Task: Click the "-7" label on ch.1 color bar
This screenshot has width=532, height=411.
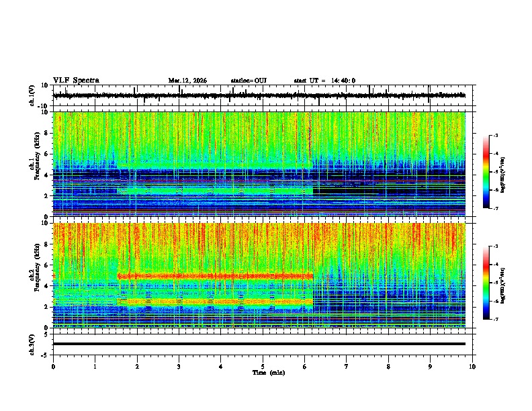Action: click(495, 208)
